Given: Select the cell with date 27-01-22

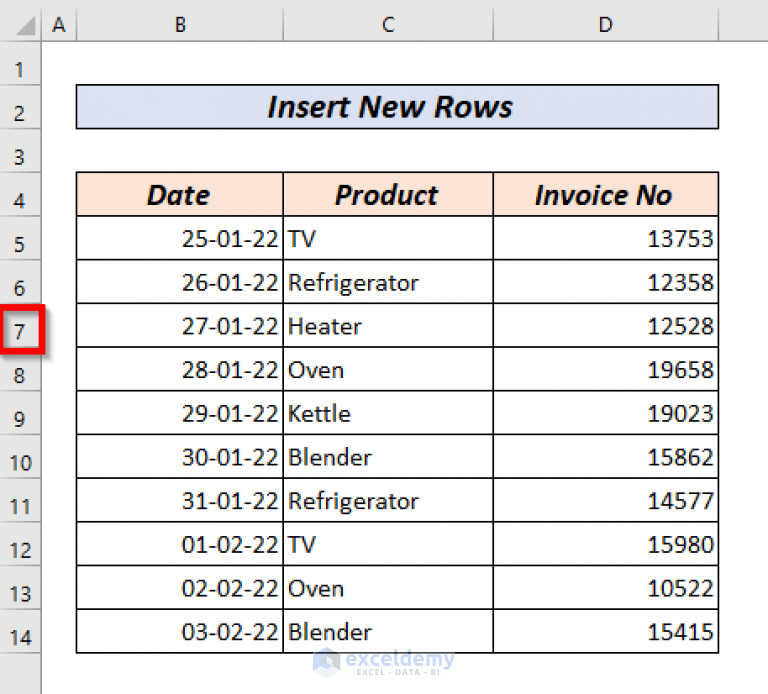Looking at the screenshot, I should point(180,326).
